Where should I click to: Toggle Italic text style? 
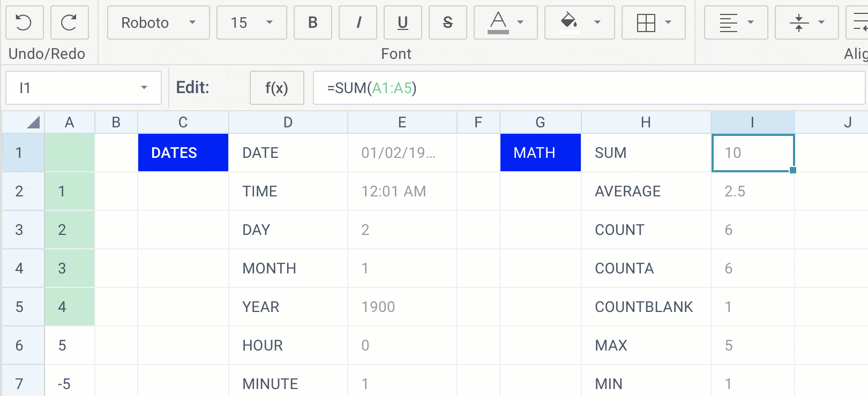(358, 22)
